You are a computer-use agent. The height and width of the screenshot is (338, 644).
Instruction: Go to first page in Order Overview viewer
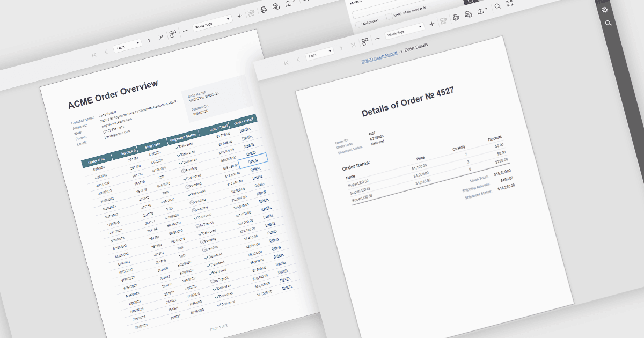coord(94,54)
